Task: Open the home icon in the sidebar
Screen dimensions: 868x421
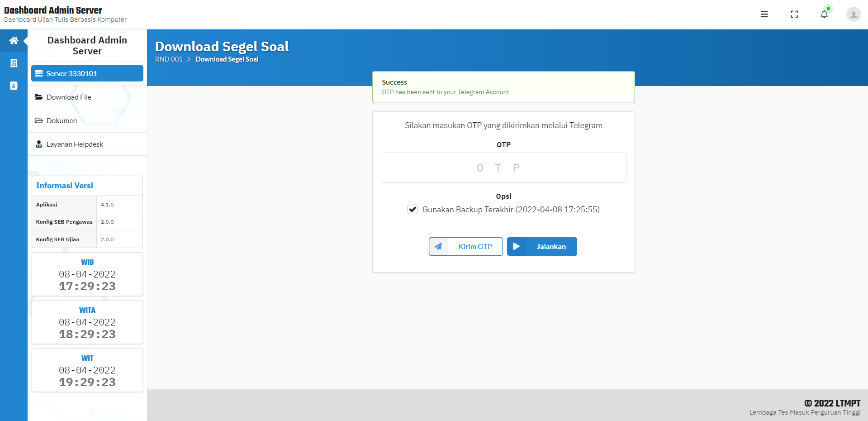Action: [x=14, y=40]
